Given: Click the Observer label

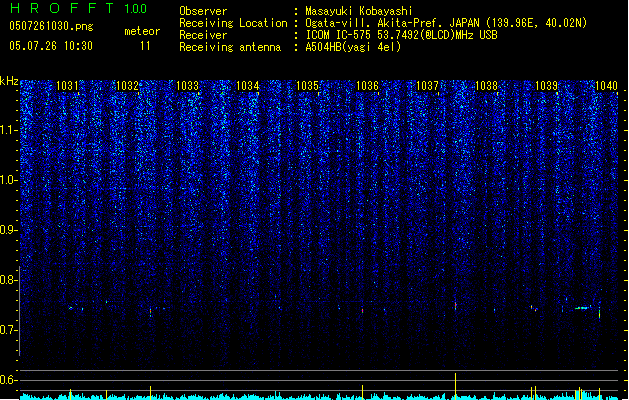Looking at the screenshot, I should tap(203, 11).
